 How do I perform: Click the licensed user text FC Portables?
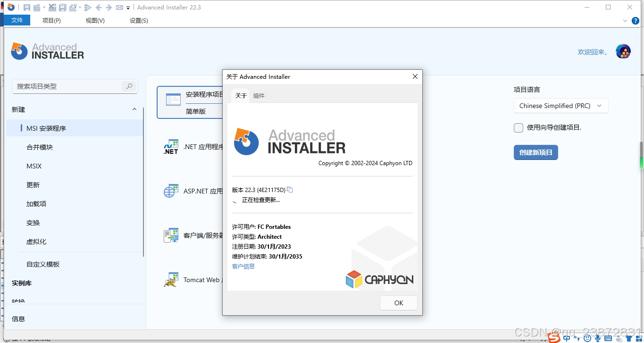click(x=274, y=226)
